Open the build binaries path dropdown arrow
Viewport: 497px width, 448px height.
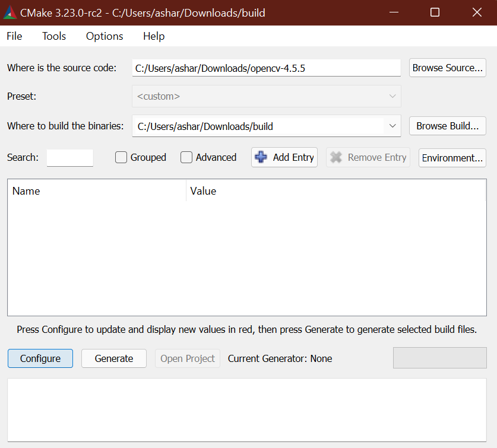point(392,126)
